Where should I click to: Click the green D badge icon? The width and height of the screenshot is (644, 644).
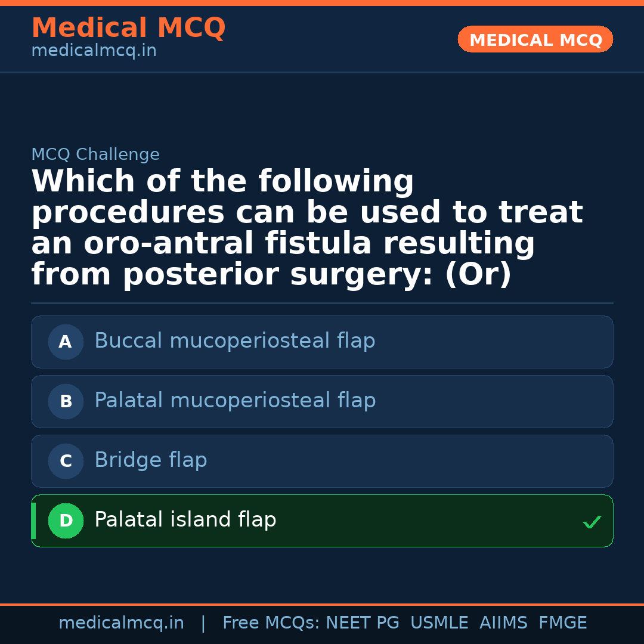(66, 520)
